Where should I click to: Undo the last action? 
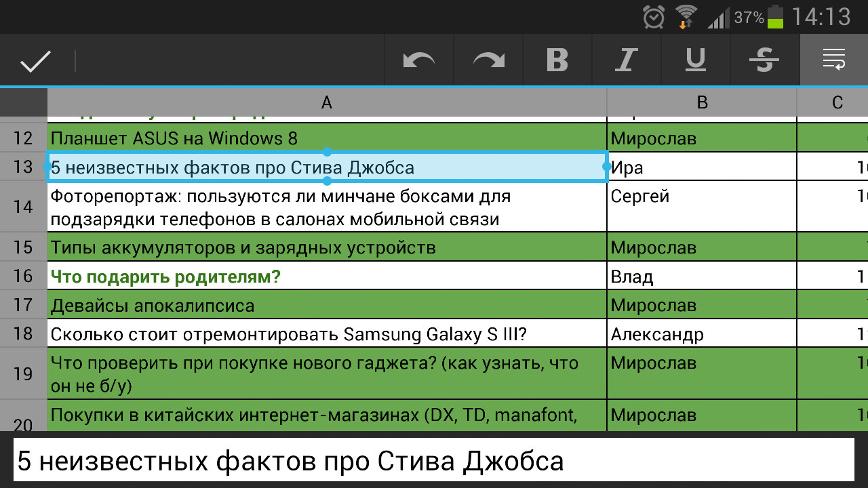(418, 61)
